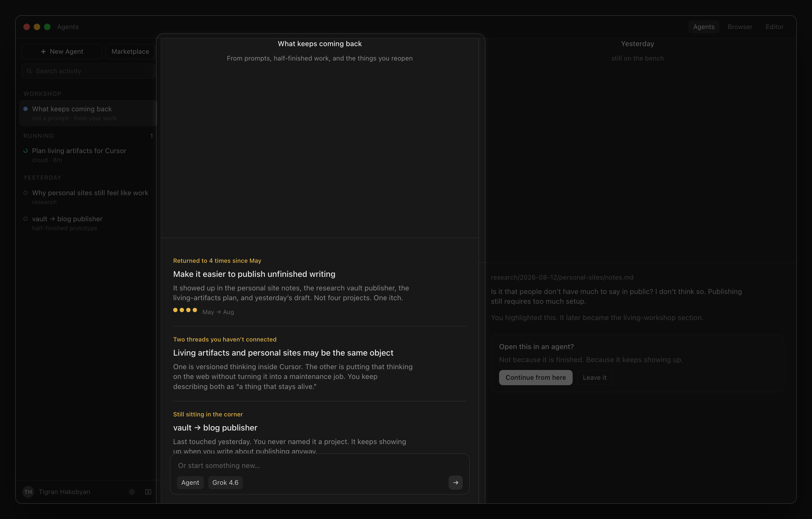This screenshot has width=812, height=519.
Task: Click the YESTERDAY sidebar section header
Action: click(x=43, y=178)
